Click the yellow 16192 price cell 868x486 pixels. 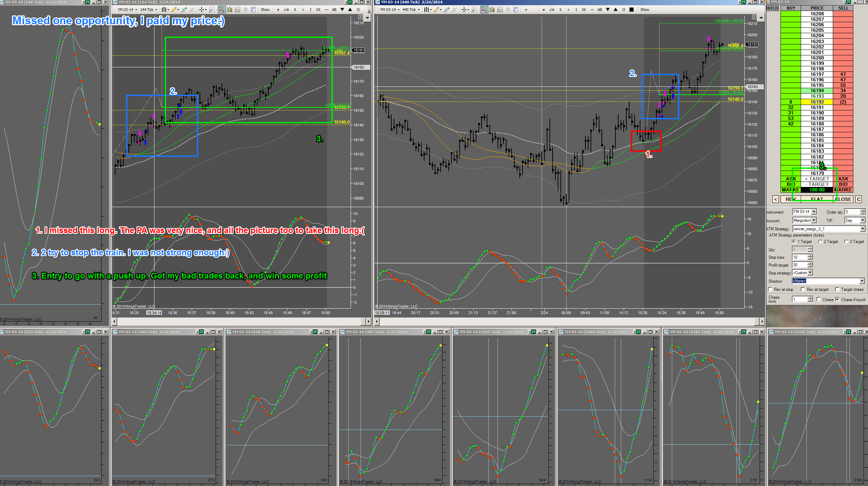817,102
